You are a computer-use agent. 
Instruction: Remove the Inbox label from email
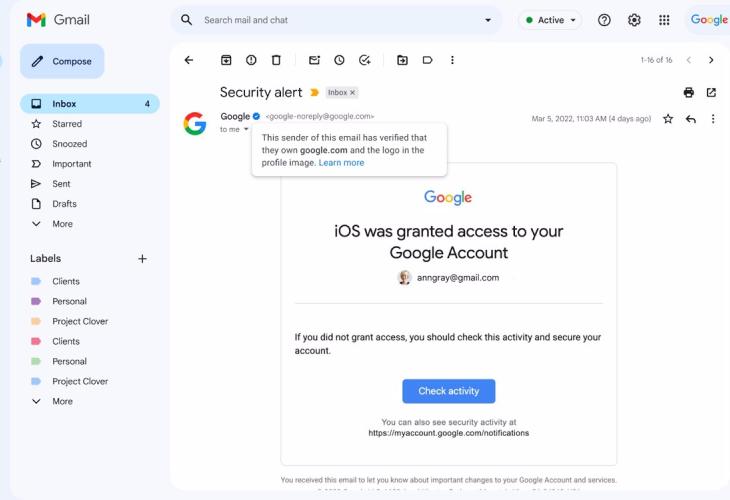click(x=352, y=93)
